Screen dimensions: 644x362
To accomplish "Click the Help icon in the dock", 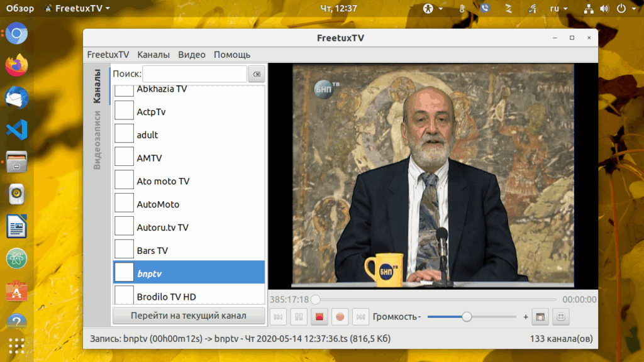I will [16, 321].
